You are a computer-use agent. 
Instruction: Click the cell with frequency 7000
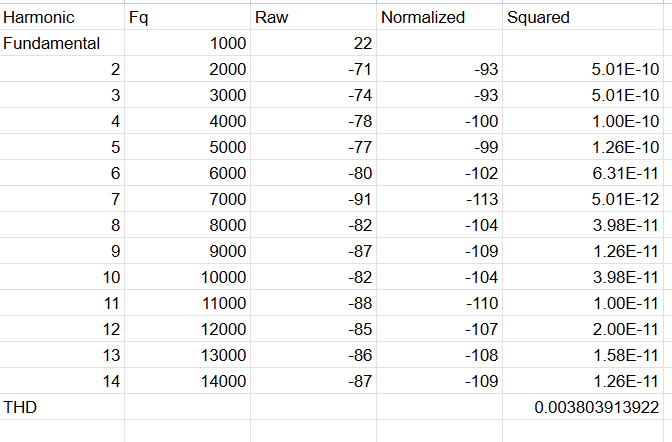tap(187, 199)
